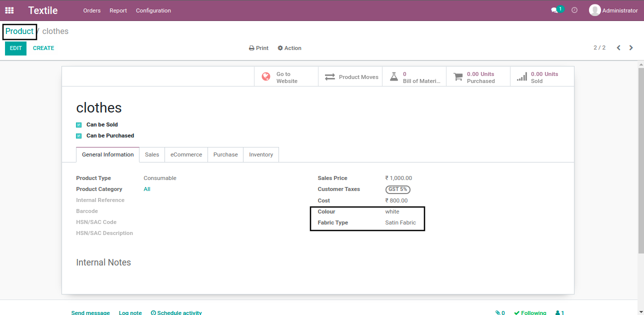
Task: Switch to the Purchase tab
Action: click(x=225, y=154)
